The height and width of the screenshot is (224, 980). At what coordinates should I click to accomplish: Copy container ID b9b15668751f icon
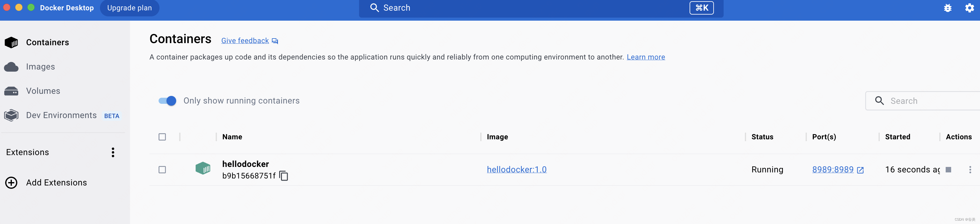(283, 176)
